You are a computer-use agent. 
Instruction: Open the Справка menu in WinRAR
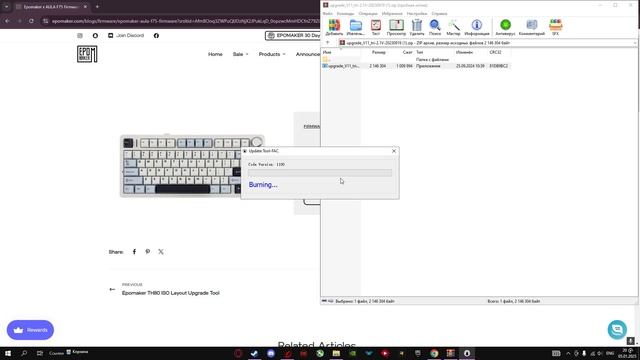pyautogui.click(x=439, y=13)
